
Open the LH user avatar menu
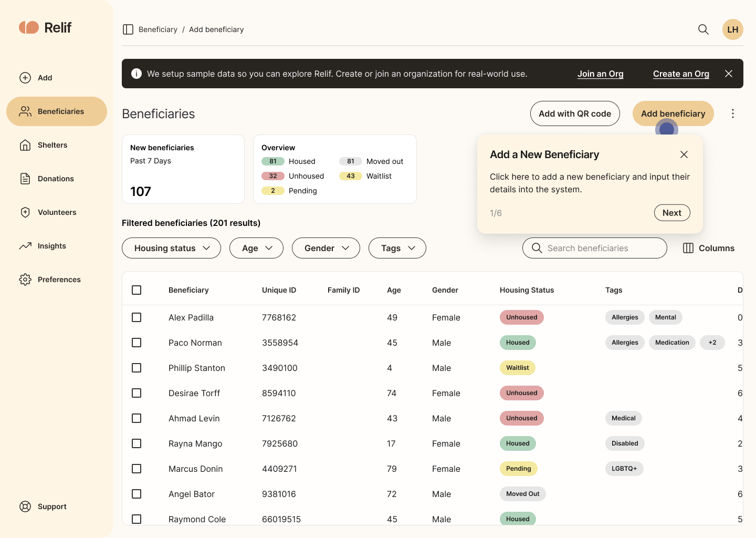point(733,29)
